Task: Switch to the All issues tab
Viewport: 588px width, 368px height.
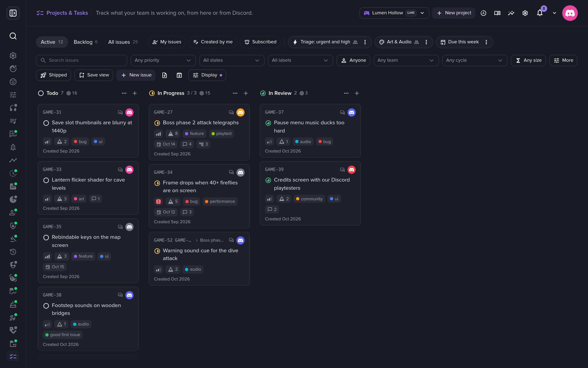Action: pyautogui.click(x=123, y=42)
